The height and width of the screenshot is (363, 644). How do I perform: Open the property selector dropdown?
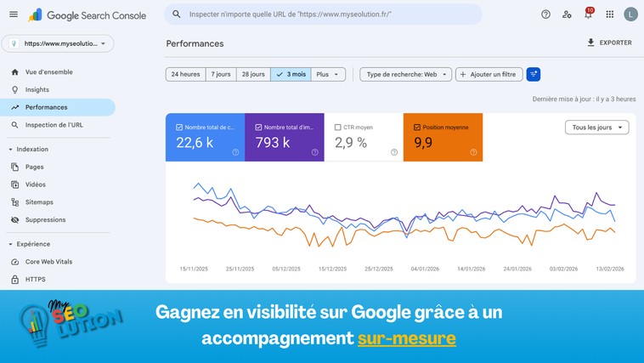tap(58, 43)
